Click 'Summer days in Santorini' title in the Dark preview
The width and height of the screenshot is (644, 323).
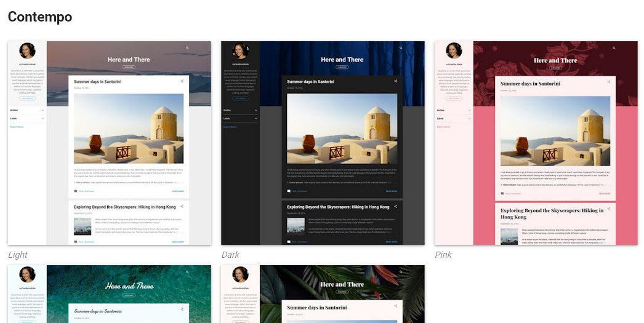pos(310,82)
